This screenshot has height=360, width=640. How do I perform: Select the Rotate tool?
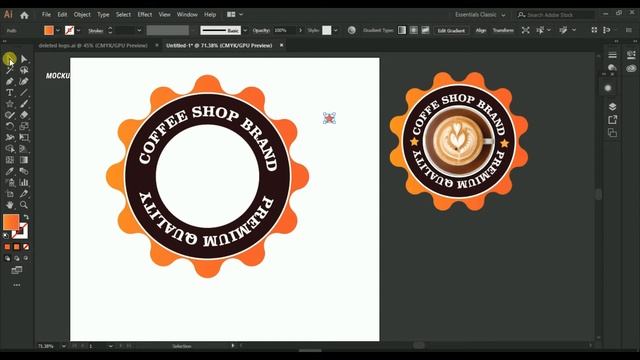point(9,126)
